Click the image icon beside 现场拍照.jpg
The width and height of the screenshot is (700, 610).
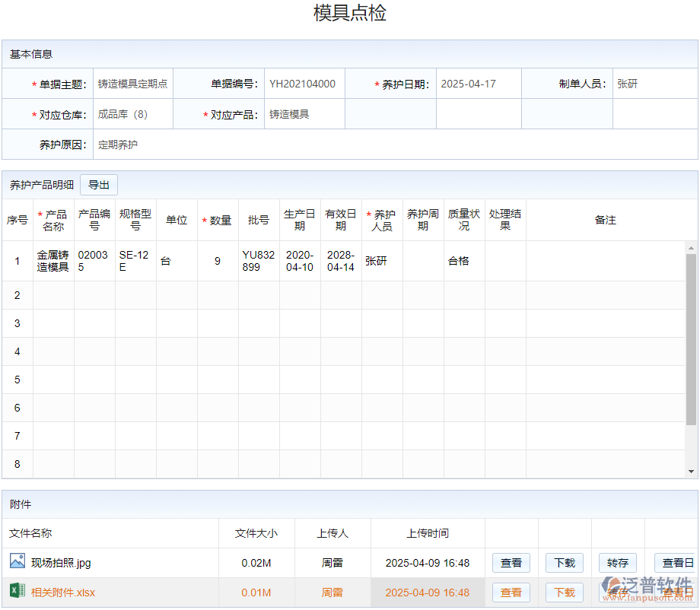tap(17, 563)
